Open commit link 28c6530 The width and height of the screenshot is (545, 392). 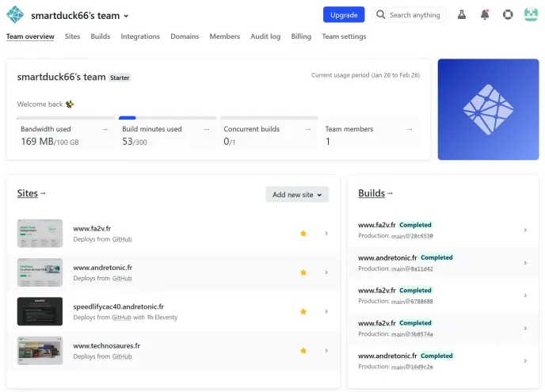coord(422,236)
